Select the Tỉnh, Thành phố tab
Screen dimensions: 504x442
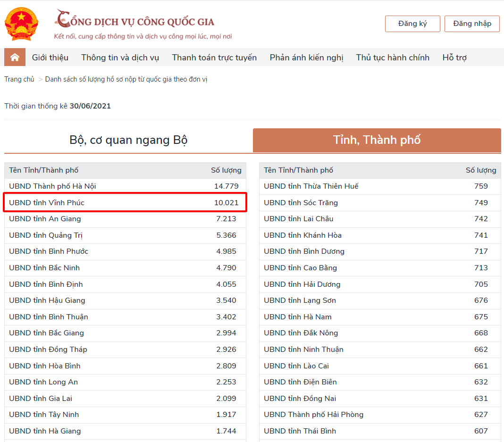point(377,140)
